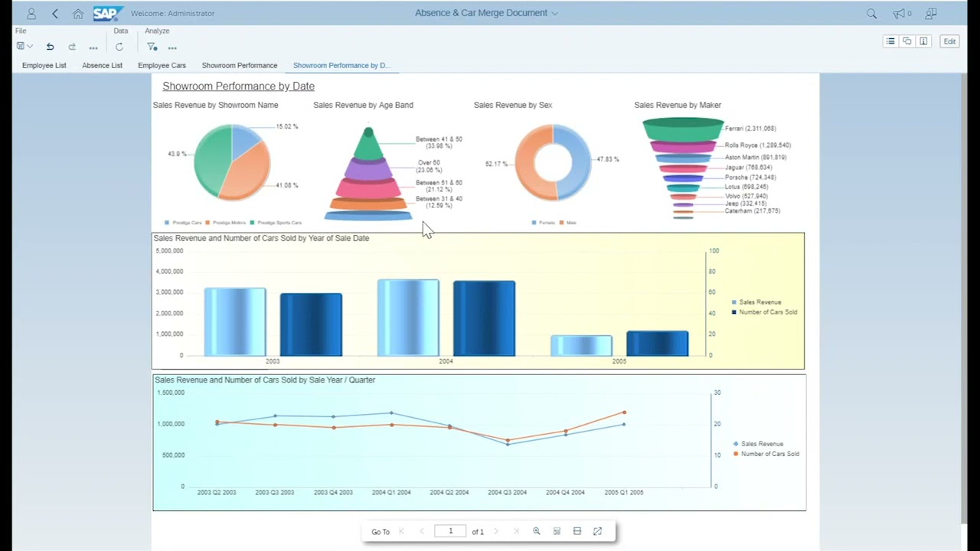
Task: Go back using the header arrow
Action: [x=55, y=13]
